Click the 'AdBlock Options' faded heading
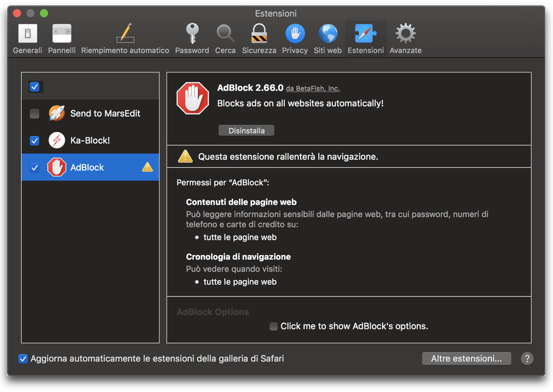553x392 pixels. [213, 312]
